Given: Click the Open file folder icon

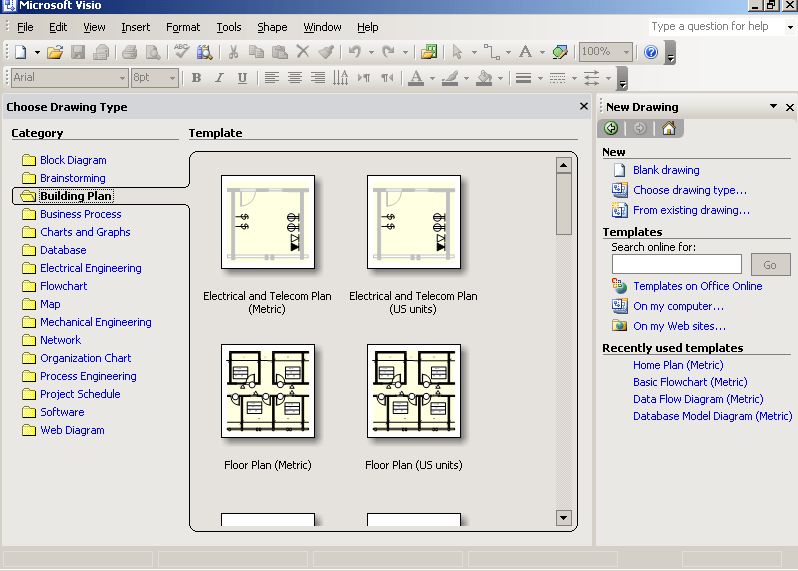Looking at the screenshot, I should point(55,52).
